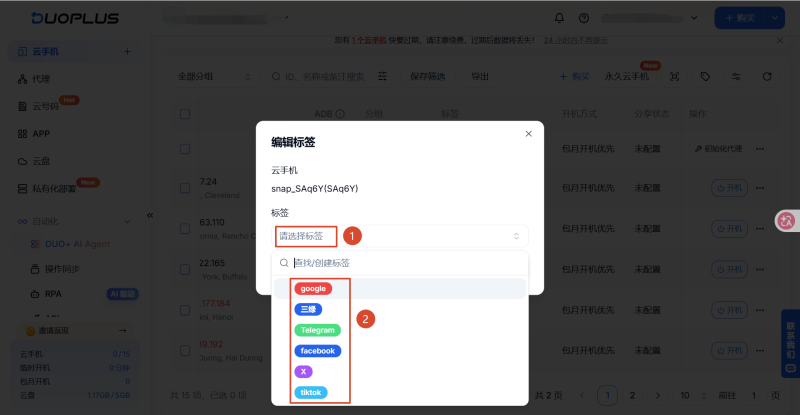Select the purple X tag
Viewport: 800px width, 415px height.
pyautogui.click(x=304, y=372)
